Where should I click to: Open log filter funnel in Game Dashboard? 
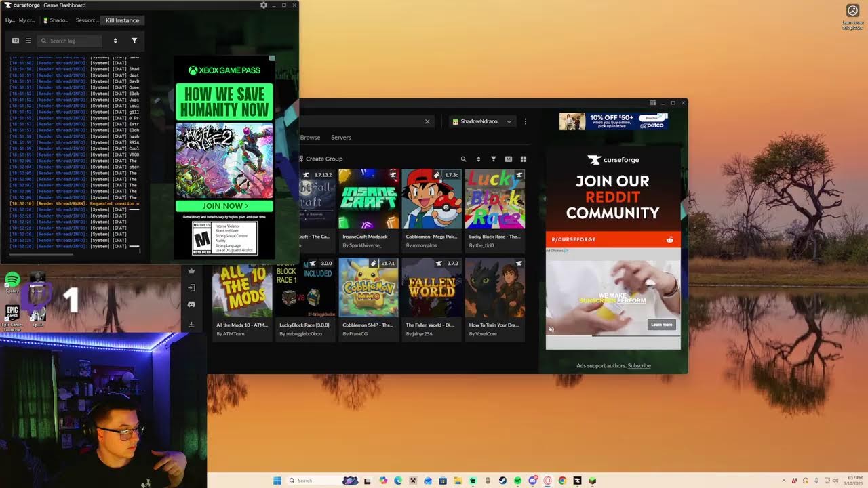tap(134, 41)
